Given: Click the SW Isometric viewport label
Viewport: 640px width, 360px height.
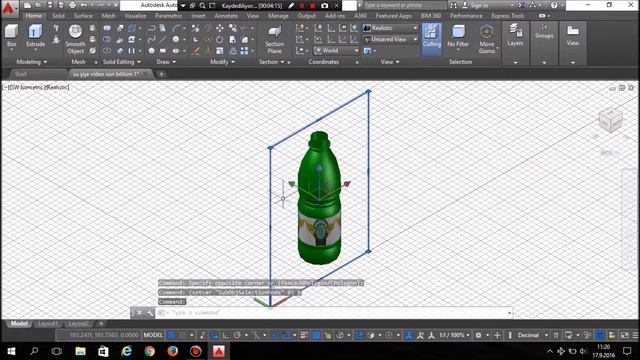Looking at the screenshot, I should [26, 87].
